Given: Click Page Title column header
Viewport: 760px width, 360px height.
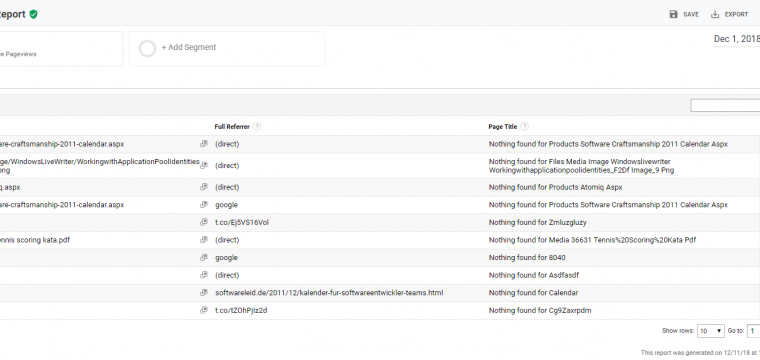Looking at the screenshot, I should 503,126.
